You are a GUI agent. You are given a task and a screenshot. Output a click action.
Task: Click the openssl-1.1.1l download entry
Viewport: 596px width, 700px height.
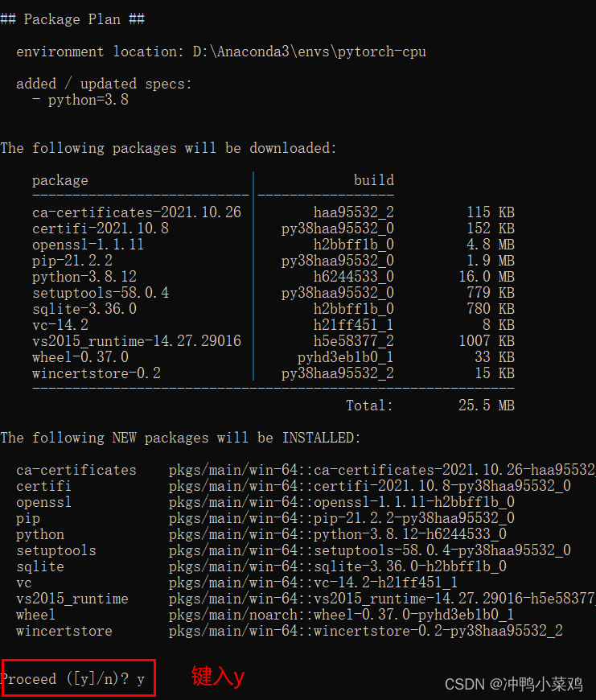(x=273, y=245)
